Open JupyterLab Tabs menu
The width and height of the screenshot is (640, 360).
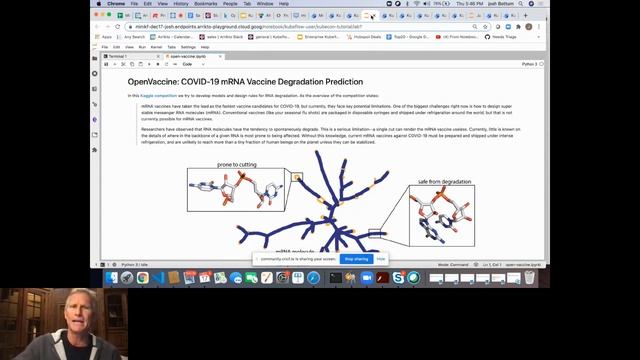[171, 47]
